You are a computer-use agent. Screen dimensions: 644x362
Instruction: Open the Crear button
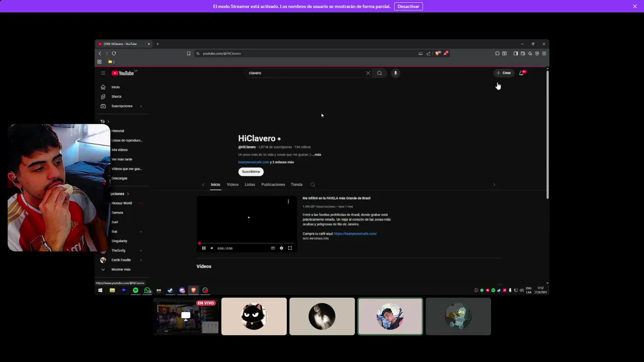[x=504, y=73]
